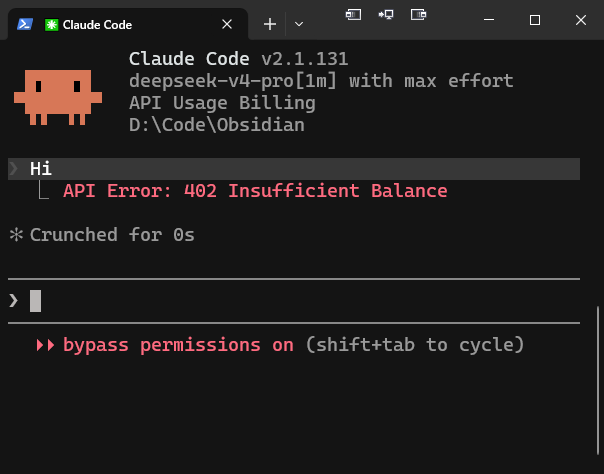
Task: Click the orange Claude mascot logo
Action: (58, 97)
